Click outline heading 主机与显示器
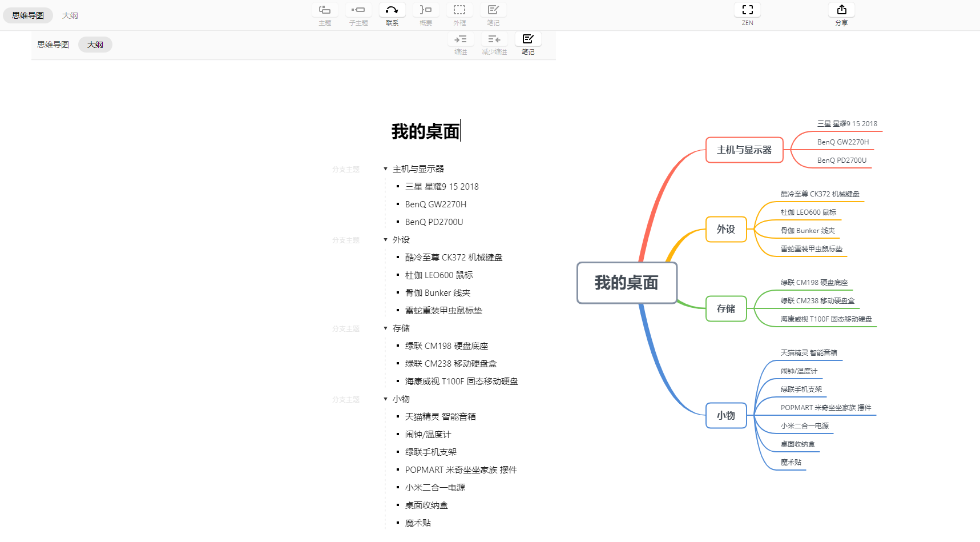 (x=418, y=169)
